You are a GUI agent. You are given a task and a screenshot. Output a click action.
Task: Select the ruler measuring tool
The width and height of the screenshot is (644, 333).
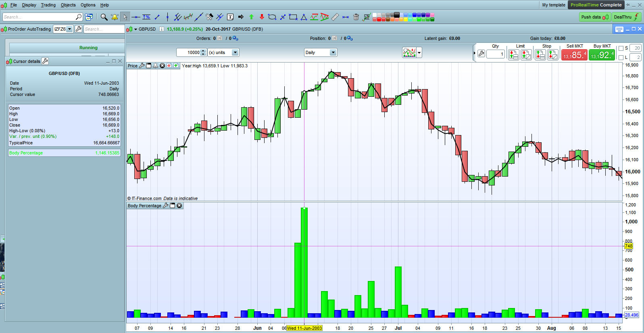[x=335, y=17]
